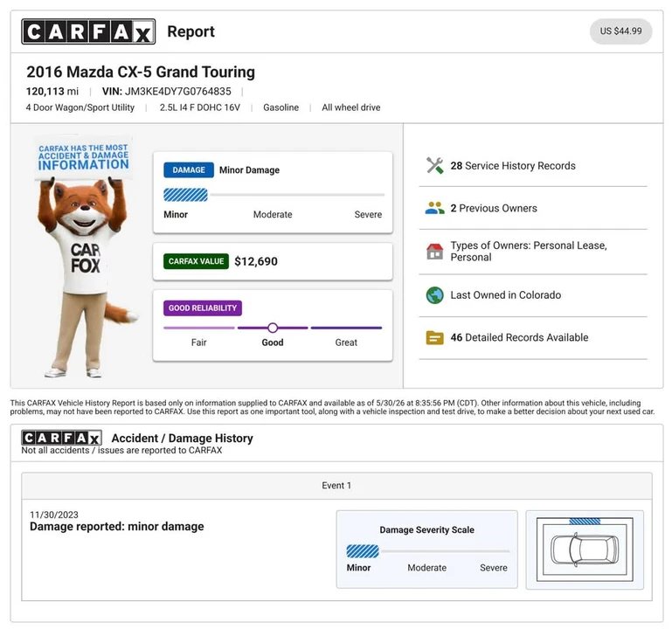The image size is (672, 629).
Task: Click the VIN JM3KE4DY7G0764835
Action: tap(166, 91)
